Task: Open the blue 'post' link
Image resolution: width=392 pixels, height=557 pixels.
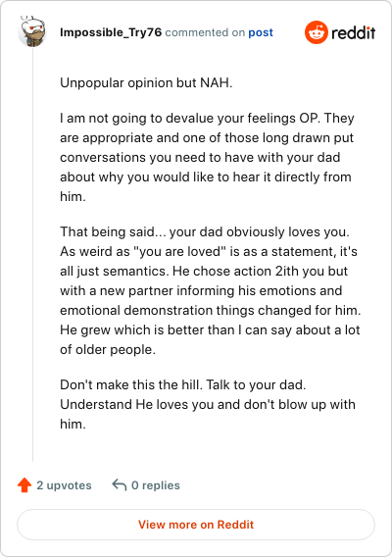Action: coord(261,32)
